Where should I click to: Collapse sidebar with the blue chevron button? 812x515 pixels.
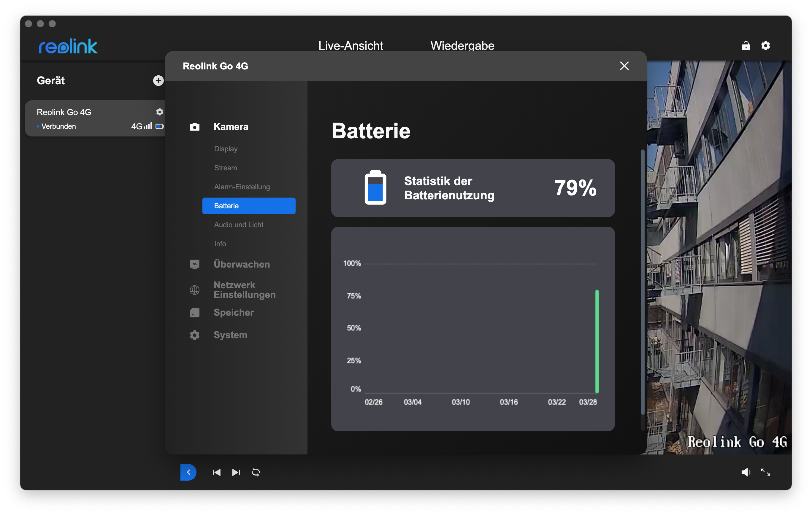click(188, 472)
